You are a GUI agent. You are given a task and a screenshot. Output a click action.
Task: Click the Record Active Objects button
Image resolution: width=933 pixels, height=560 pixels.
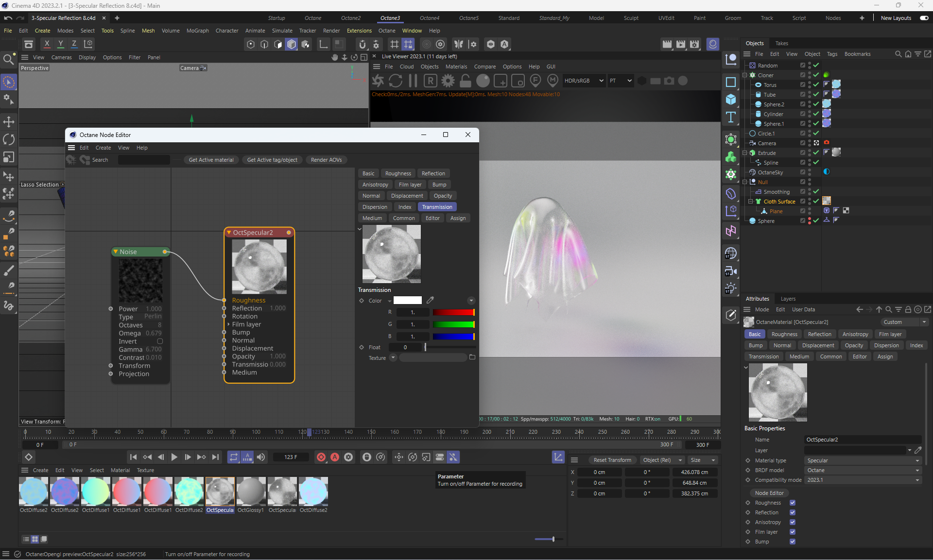coord(321,457)
